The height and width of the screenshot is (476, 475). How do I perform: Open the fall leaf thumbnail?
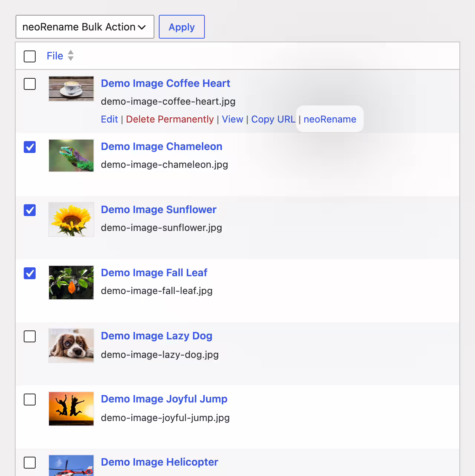[71, 283]
